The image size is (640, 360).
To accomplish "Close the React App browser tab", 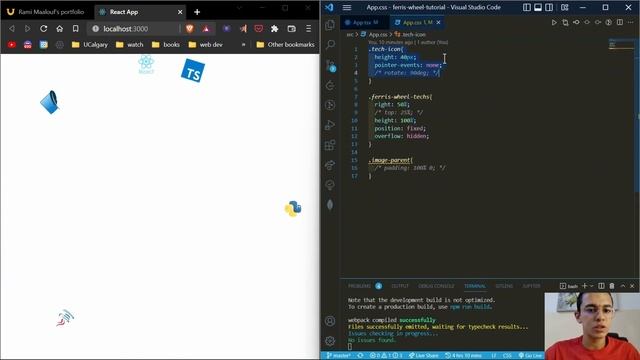I will pos(180,12).
